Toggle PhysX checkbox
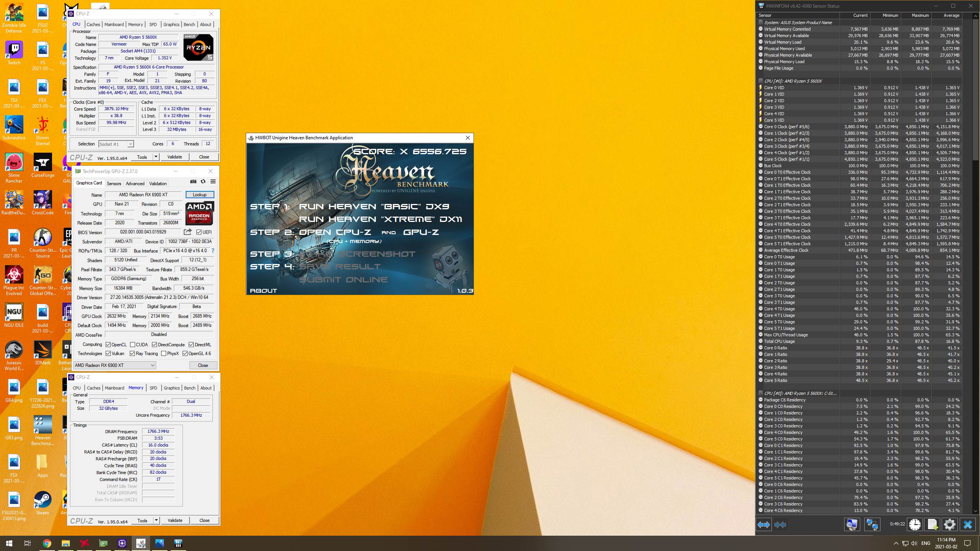The width and height of the screenshot is (980, 551). pyautogui.click(x=164, y=354)
